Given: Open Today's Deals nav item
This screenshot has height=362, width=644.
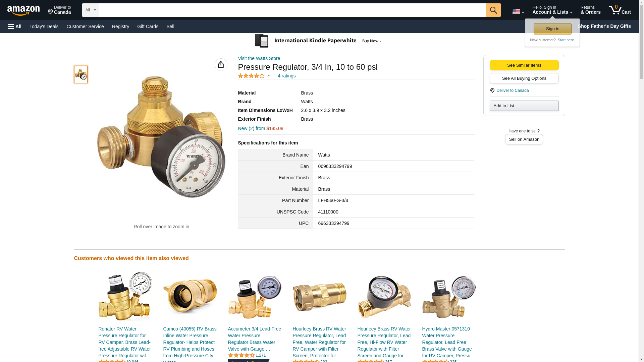Looking at the screenshot, I should pos(44,26).
